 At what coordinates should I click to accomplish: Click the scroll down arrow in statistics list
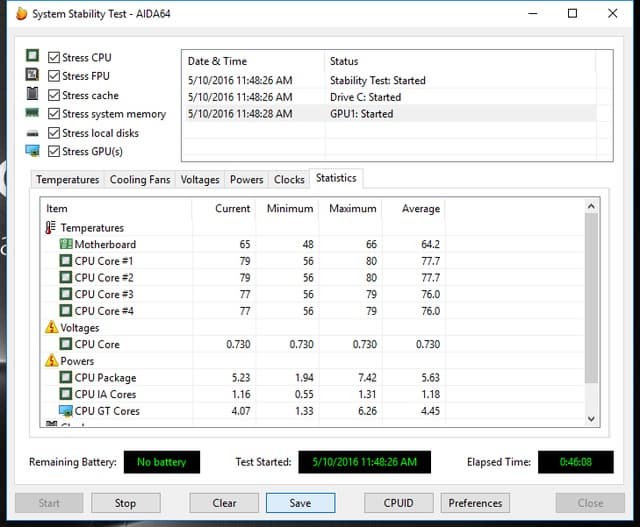[591, 419]
